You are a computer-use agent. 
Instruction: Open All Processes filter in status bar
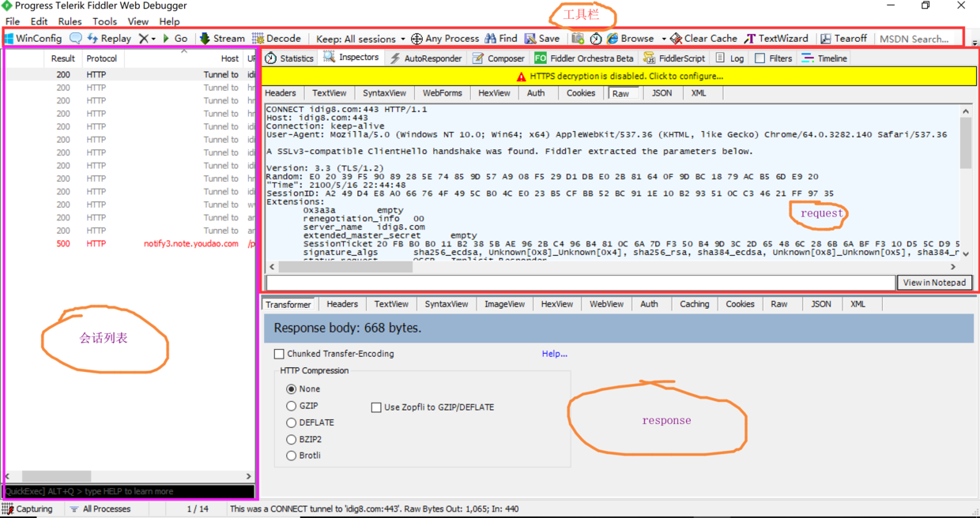100,509
